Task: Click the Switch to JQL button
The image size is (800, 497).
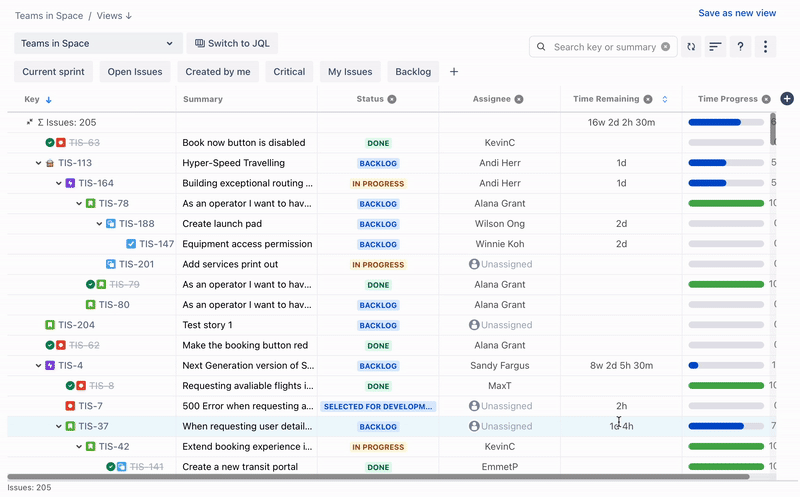Action: pyautogui.click(x=232, y=43)
